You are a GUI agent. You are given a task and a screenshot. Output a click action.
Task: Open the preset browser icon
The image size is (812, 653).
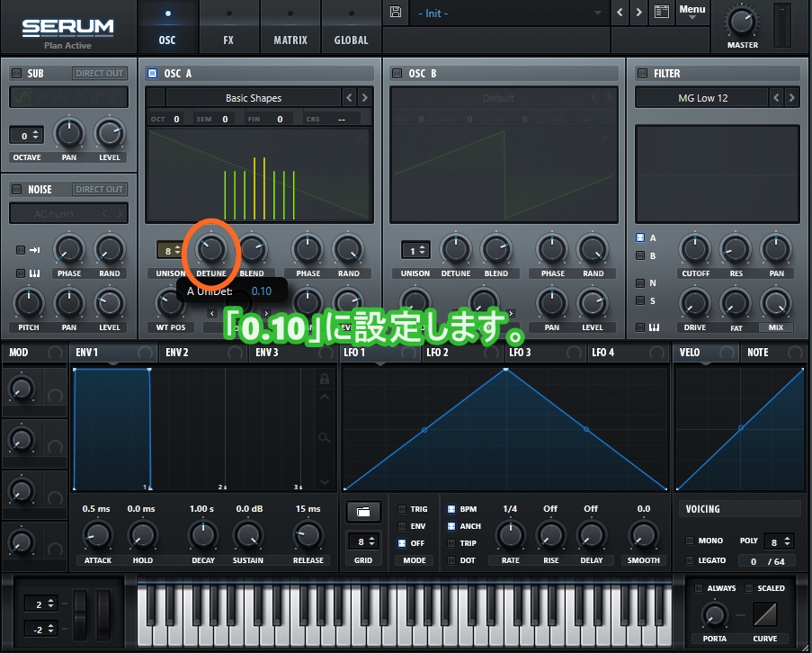coord(663,13)
